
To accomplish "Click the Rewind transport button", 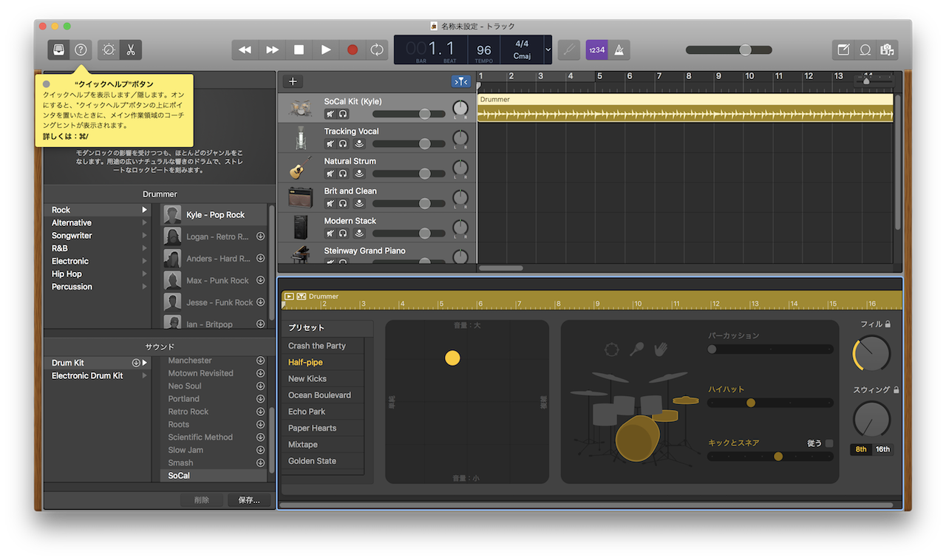I will tap(245, 49).
